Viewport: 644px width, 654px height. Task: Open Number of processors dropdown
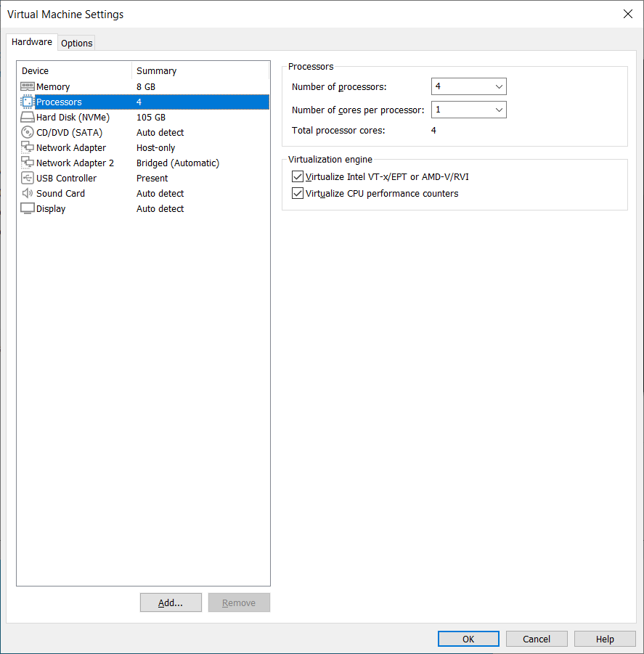[x=468, y=86]
